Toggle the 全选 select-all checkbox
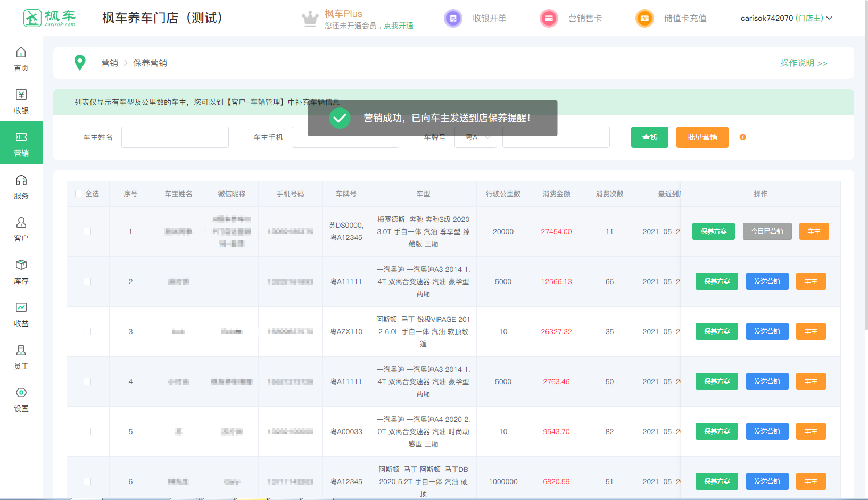Viewport: 868px width, 500px height. [79, 194]
